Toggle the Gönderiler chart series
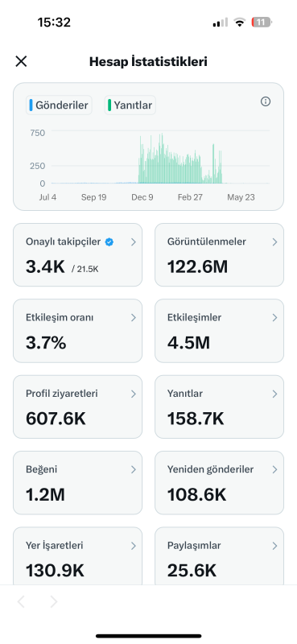 tap(59, 105)
